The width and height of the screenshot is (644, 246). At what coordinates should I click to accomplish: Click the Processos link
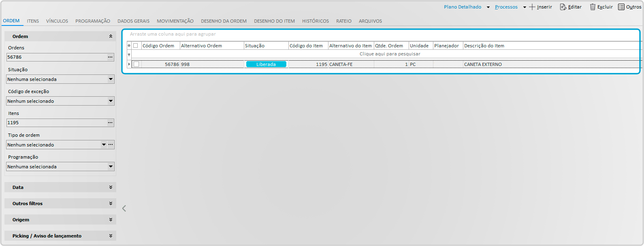click(506, 7)
